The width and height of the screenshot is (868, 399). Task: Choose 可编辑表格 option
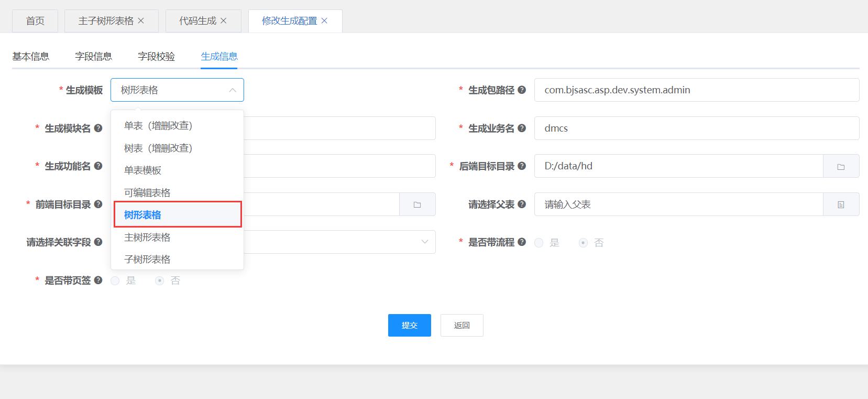click(178, 193)
